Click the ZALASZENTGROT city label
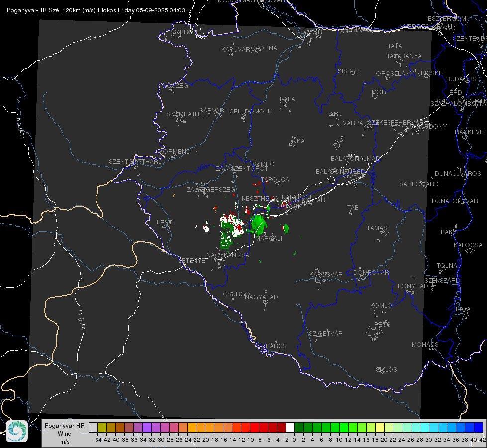Screen dimensions: 487x448 pyautogui.click(x=242, y=169)
